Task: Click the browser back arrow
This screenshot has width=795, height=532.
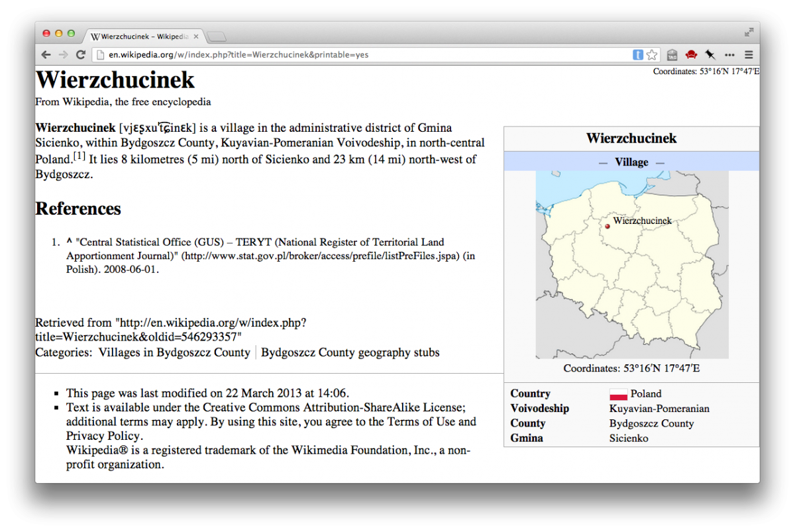Action: [x=46, y=55]
